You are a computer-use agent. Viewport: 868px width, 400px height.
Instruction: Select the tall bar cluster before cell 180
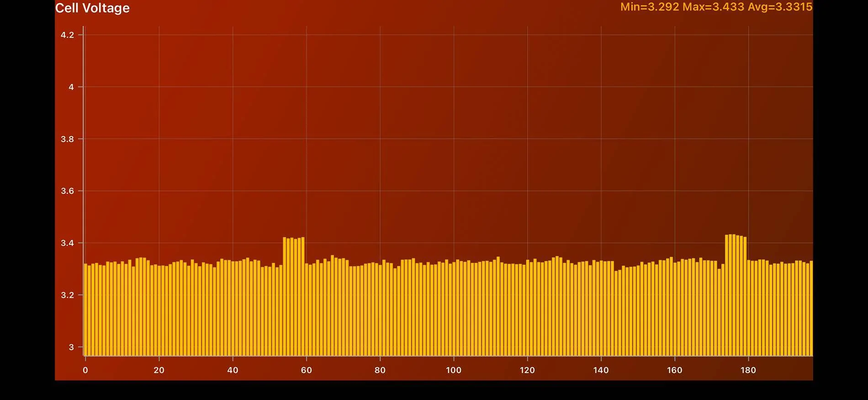736,295
